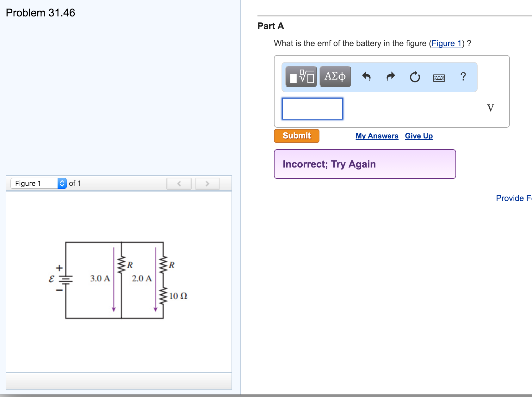Undo the last equation edit

coord(367,76)
